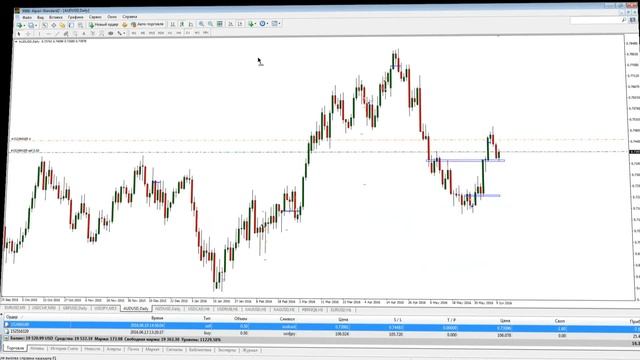Select the horizontal line drawing tool
This screenshot has width=640, height=360.
coord(48,33)
